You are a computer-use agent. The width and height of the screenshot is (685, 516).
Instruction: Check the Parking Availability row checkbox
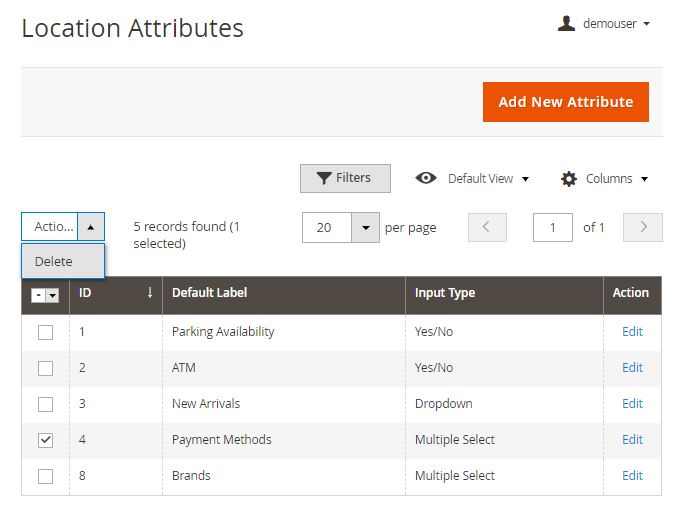(45, 332)
